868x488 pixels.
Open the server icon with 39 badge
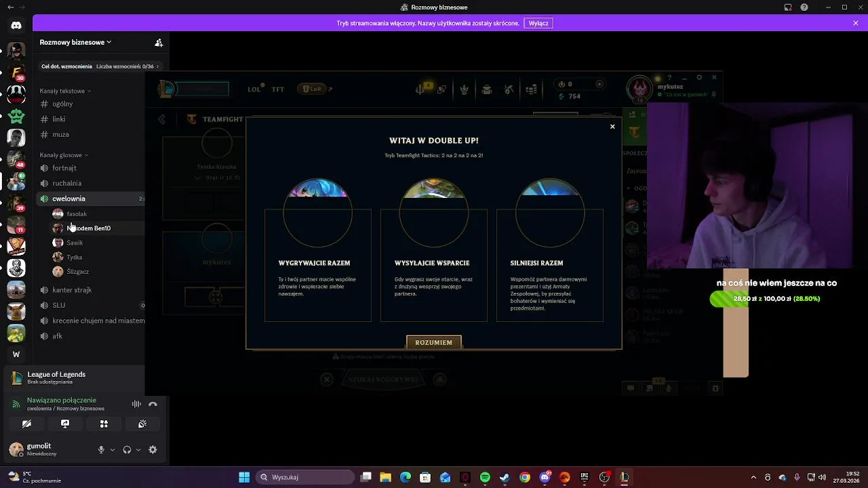coord(16,203)
